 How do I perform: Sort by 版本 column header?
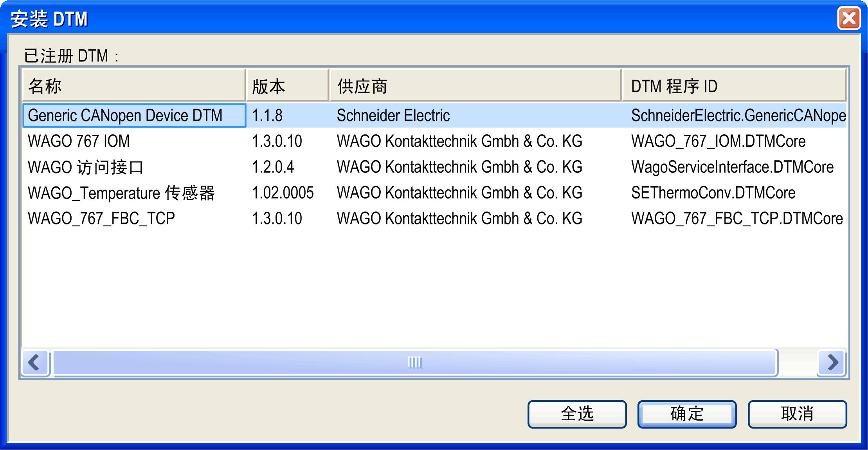click(x=287, y=86)
